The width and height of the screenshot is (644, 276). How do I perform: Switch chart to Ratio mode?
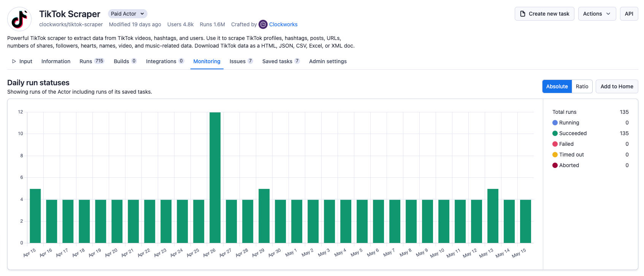pyautogui.click(x=582, y=86)
